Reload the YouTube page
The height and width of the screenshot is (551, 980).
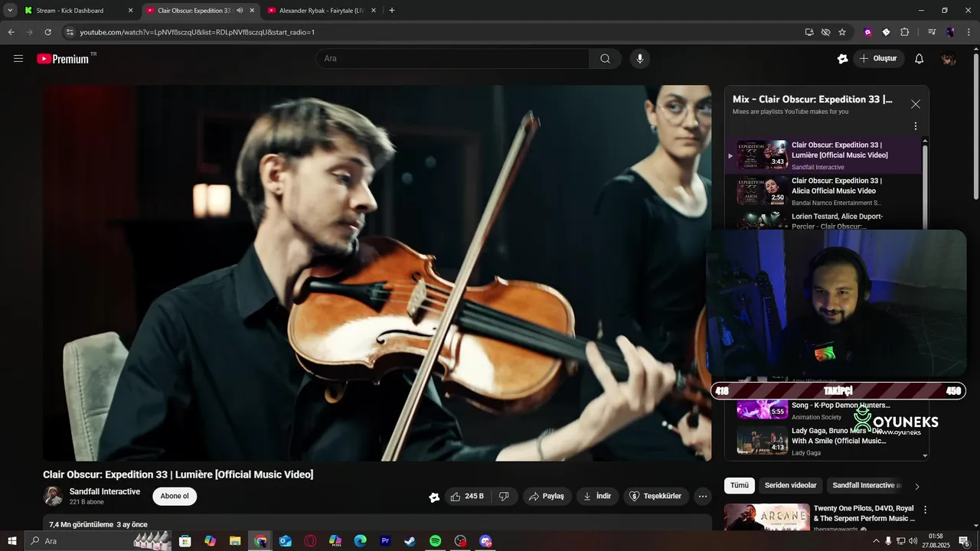tap(47, 32)
